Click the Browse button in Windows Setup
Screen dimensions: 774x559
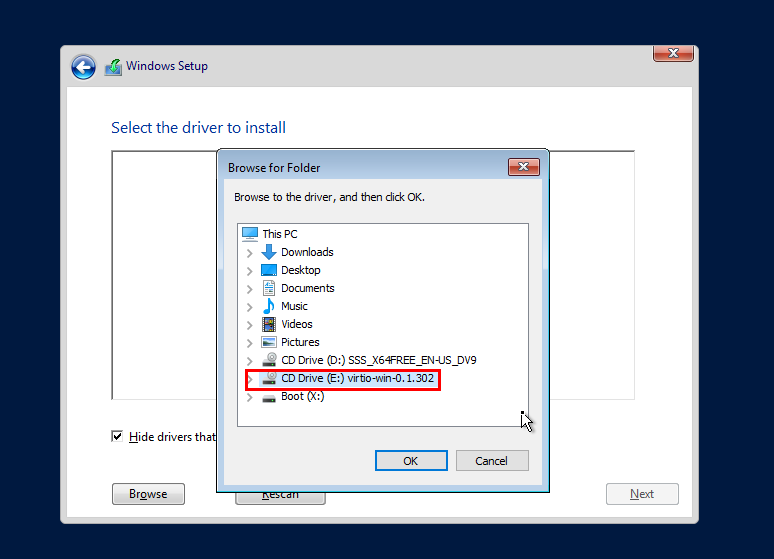pyautogui.click(x=148, y=494)
